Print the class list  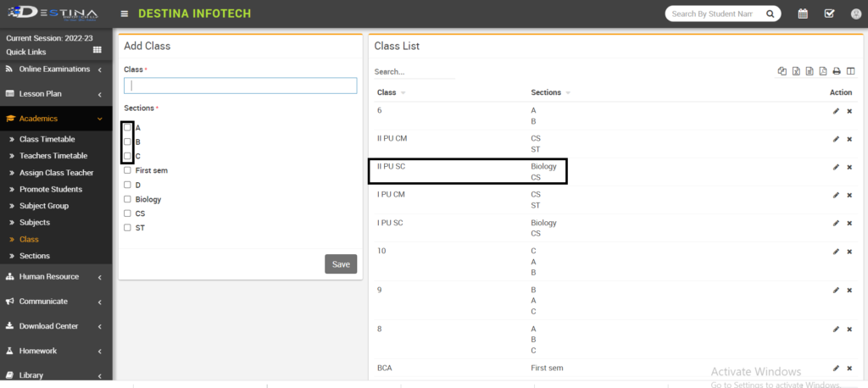coord(836,71)
